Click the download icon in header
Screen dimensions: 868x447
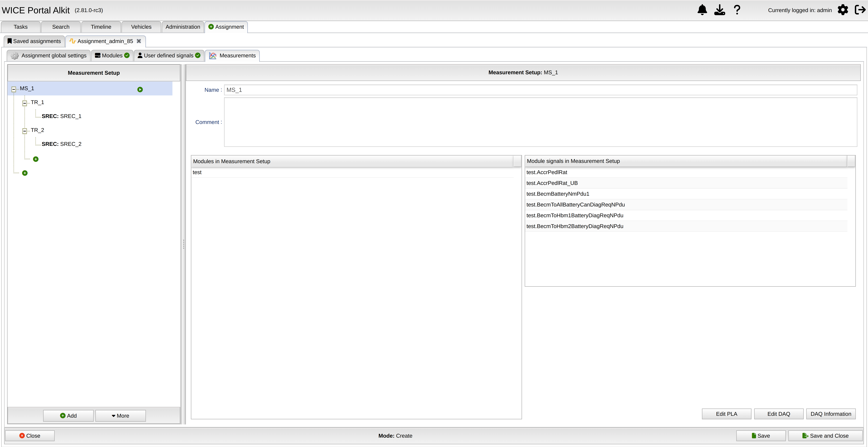click(719, 10)
